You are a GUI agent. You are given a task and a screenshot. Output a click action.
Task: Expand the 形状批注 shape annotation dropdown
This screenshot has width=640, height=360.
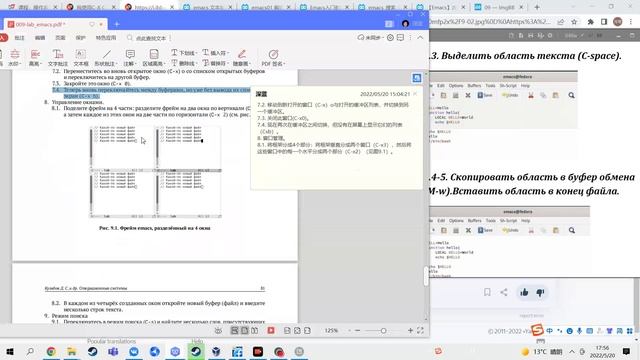[117, 64]
